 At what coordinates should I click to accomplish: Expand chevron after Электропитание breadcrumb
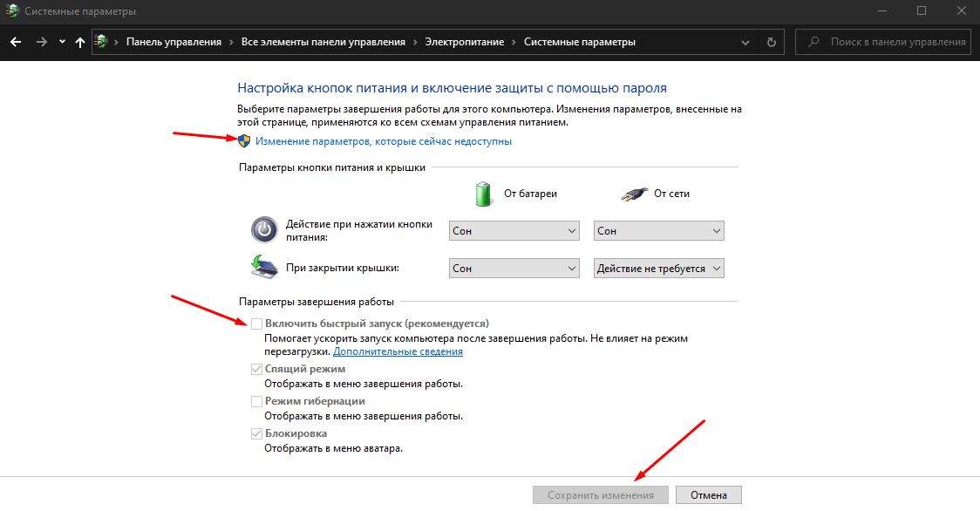click(514, 42)
